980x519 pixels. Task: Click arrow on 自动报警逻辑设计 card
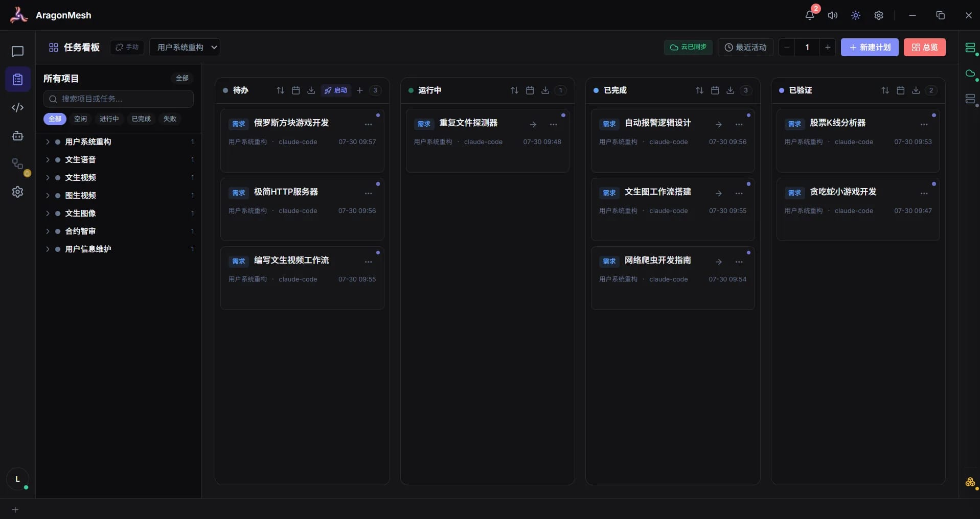point(718,124)
